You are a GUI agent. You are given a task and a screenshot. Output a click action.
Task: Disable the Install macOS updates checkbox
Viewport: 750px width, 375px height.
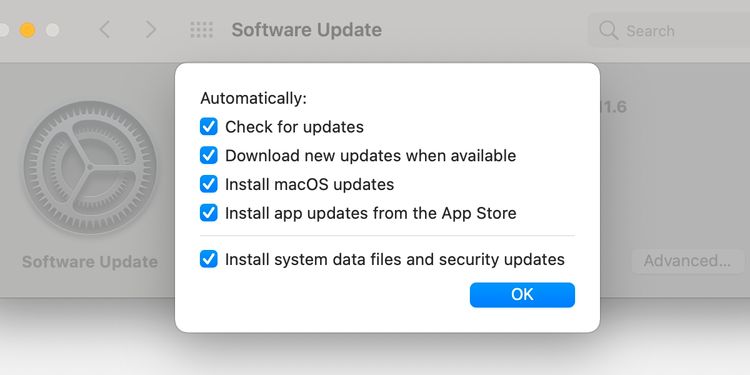[209, 184]
